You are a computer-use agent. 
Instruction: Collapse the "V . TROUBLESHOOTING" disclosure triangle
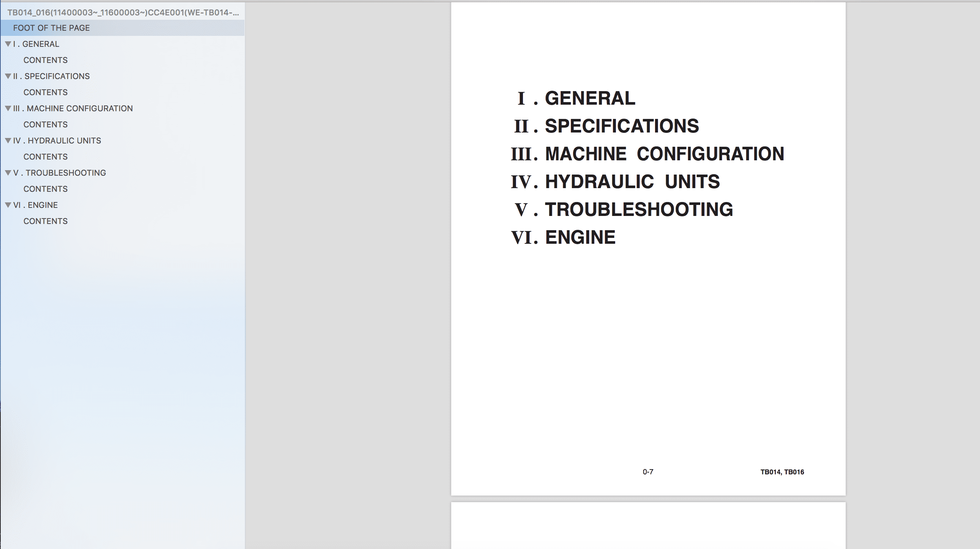pyautogui.click(x=9, y=172)
